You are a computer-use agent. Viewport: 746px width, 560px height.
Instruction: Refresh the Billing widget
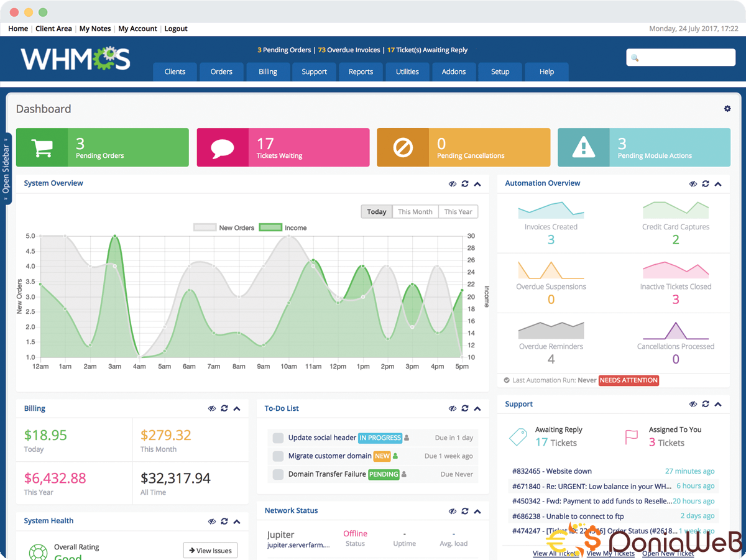(x=224, y=409)
